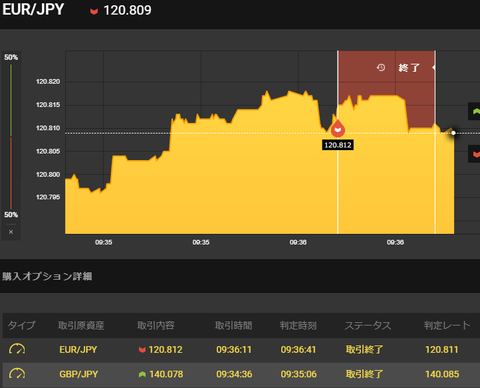Click the 終了 label in red zone

pos(409,68)
